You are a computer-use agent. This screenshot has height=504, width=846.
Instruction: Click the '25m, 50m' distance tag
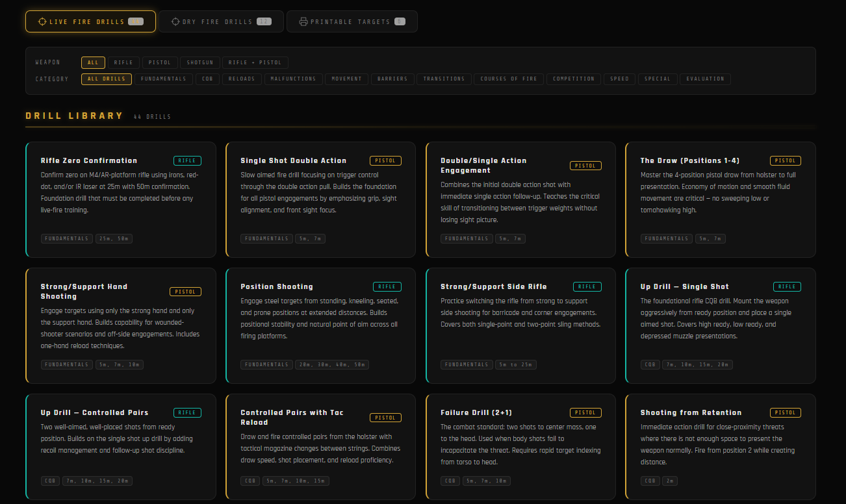(x=114, y=238)
